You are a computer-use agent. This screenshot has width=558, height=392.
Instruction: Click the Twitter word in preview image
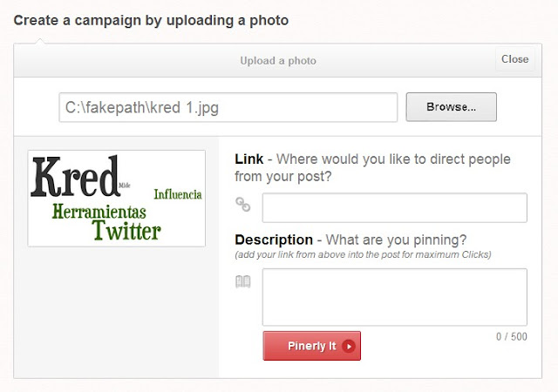pyautogui.click(x=126, y=231)
